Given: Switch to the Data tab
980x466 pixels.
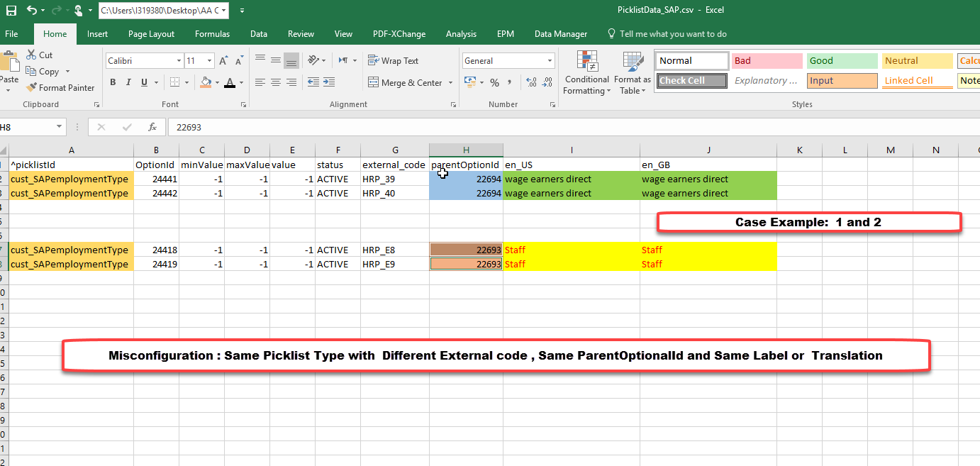Looking at the screenshot, I should (259, 33).
